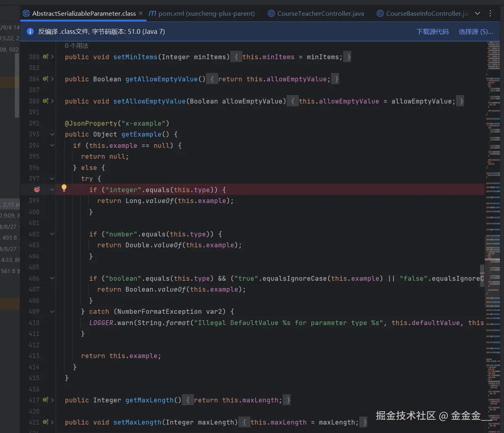Viewport: 504px width, 433px height.
Task: Collapse the getExample method at line 393
Action: coord(52,135)
